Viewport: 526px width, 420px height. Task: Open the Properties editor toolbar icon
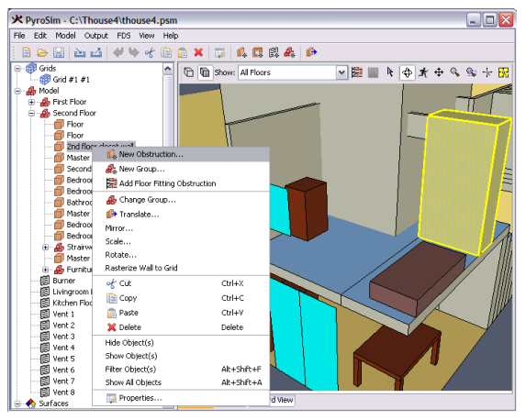click(x=219, y=52)
